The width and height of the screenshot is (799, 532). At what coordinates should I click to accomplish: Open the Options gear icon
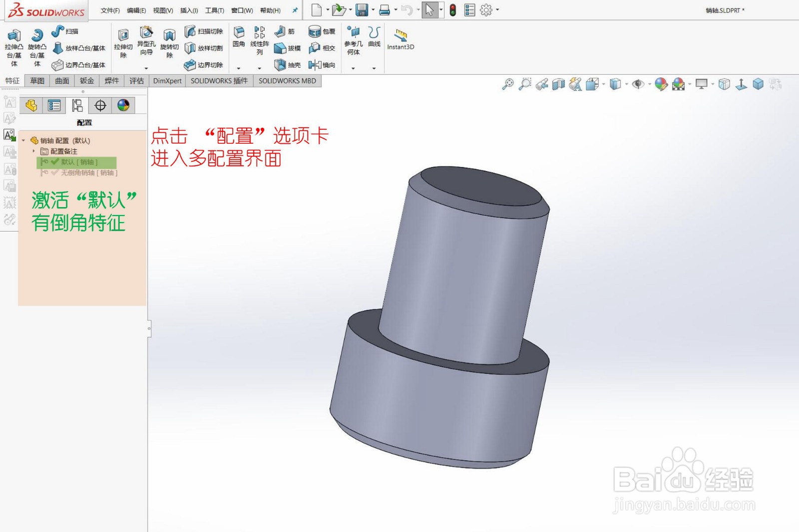click(486, 10)
